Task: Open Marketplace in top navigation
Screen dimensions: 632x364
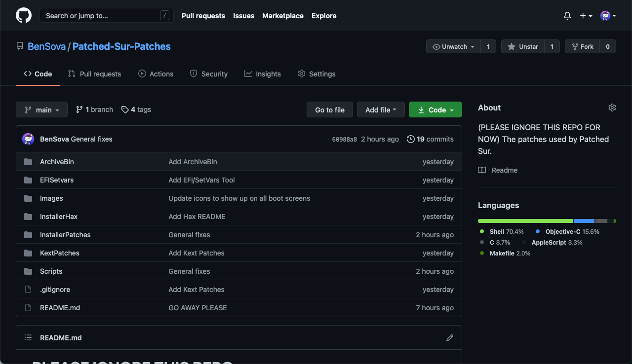Action: pyautogui.click(x=283, y=16)
